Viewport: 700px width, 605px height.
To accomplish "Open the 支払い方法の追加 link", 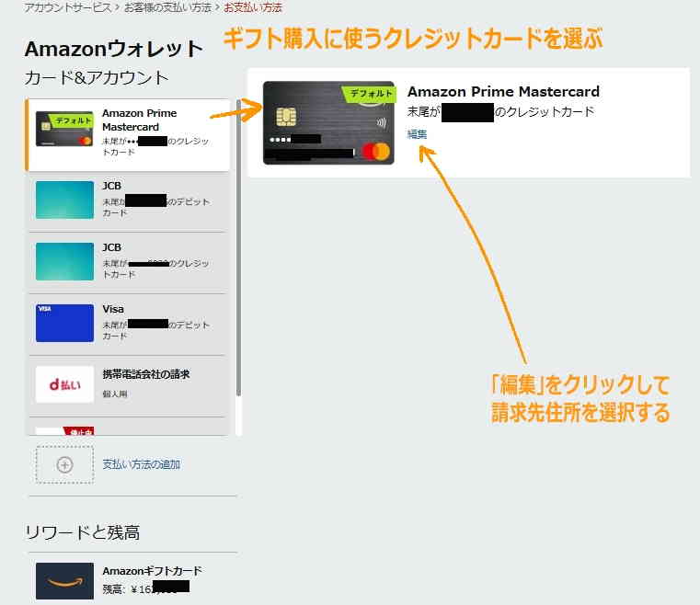I will [x=141, y=464].
